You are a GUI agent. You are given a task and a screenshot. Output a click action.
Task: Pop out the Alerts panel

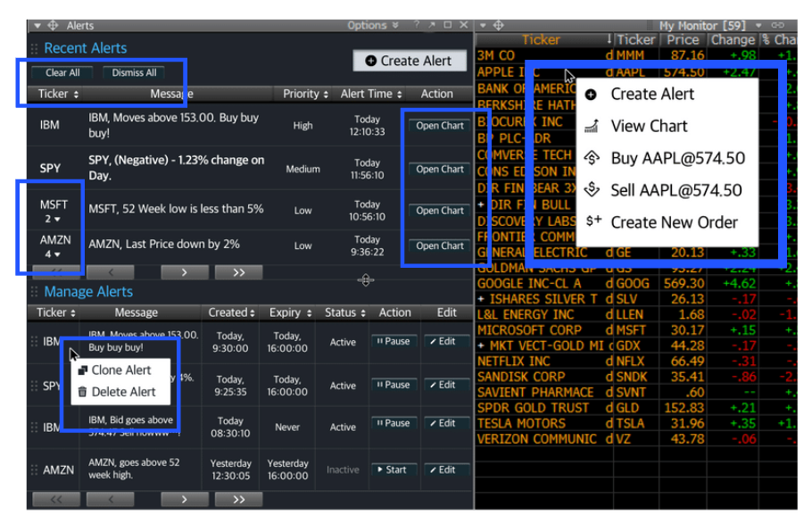pos(432,25)
